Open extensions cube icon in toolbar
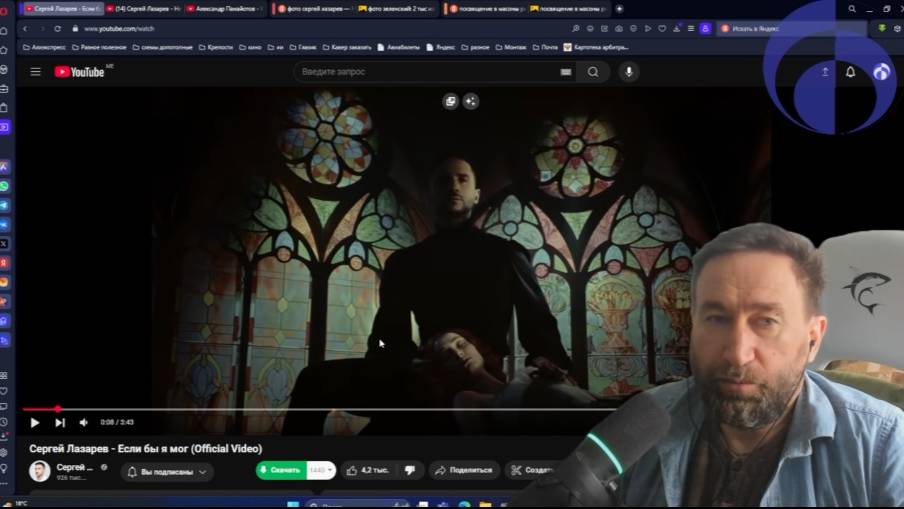Screen dimensions: 904x509 [x=898, y=28]
